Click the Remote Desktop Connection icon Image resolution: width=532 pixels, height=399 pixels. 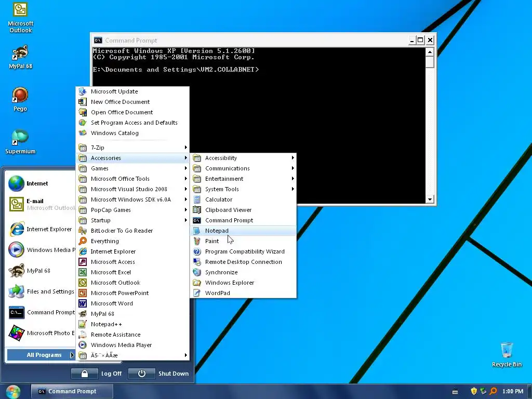point(197,262)
